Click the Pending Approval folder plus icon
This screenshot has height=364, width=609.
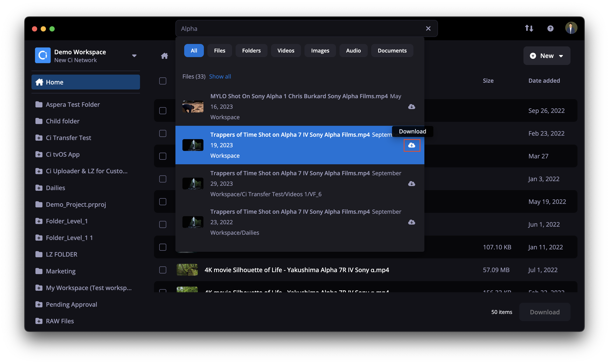coord(39,304)
